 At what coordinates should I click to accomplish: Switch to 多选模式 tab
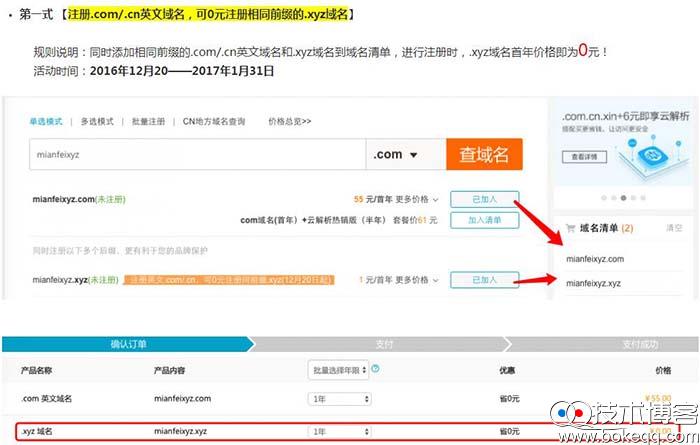tap(97, 122)
